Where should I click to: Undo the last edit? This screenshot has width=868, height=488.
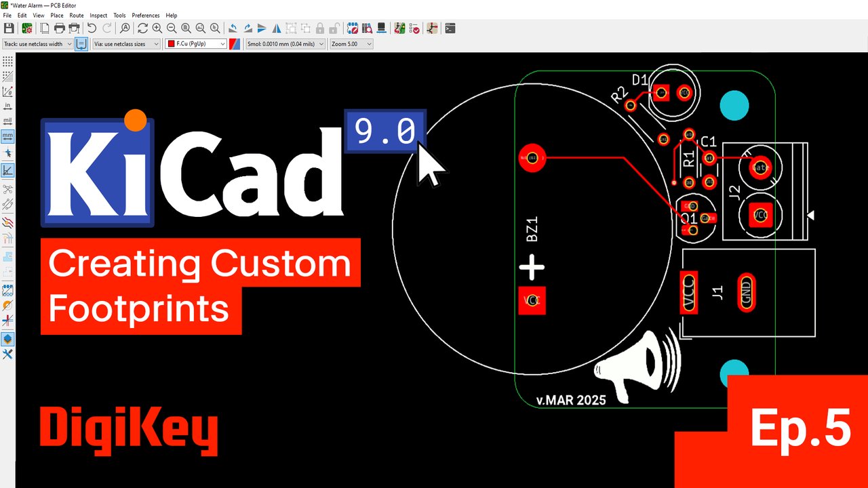point(92,28)
